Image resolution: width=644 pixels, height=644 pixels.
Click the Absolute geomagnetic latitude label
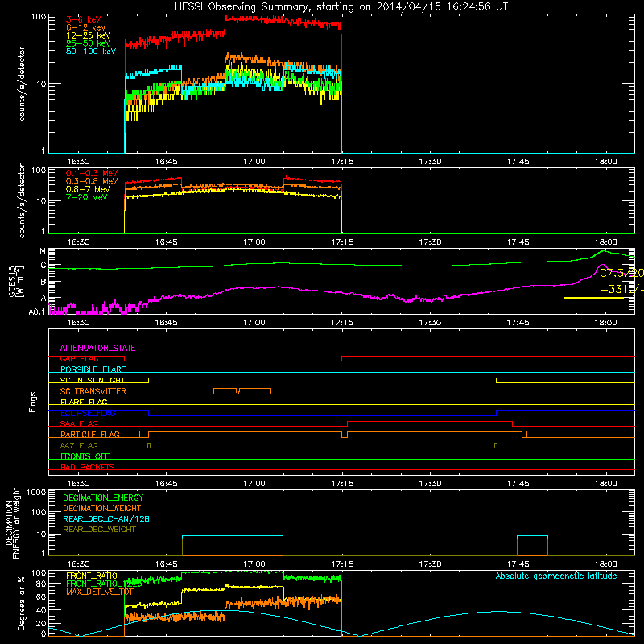point(556,576)
